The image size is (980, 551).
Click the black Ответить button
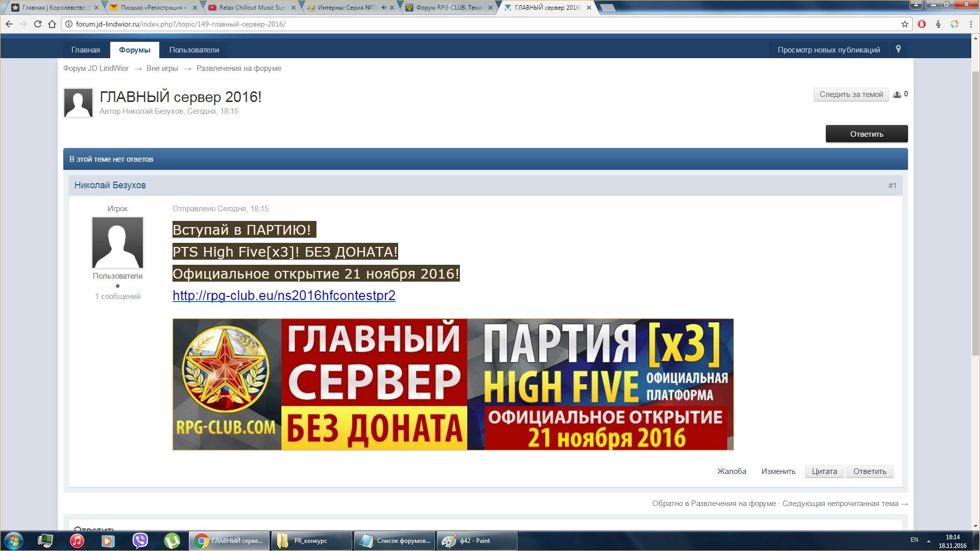pos(866,134)
